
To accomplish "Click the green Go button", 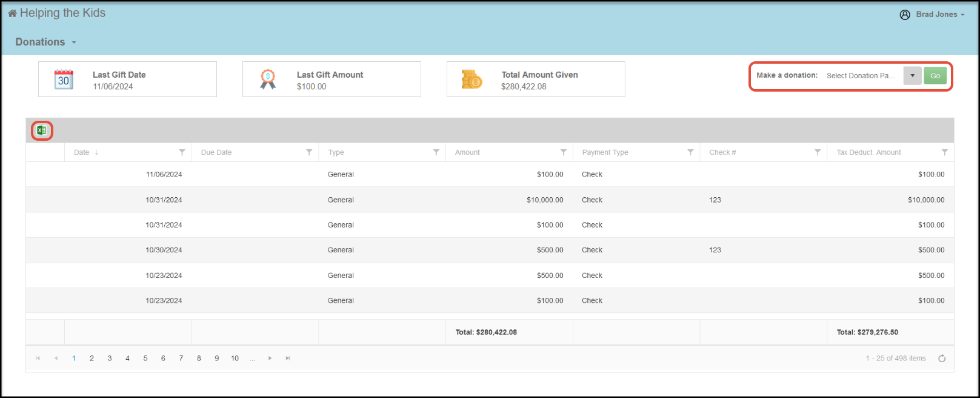I will click(935, 76).
